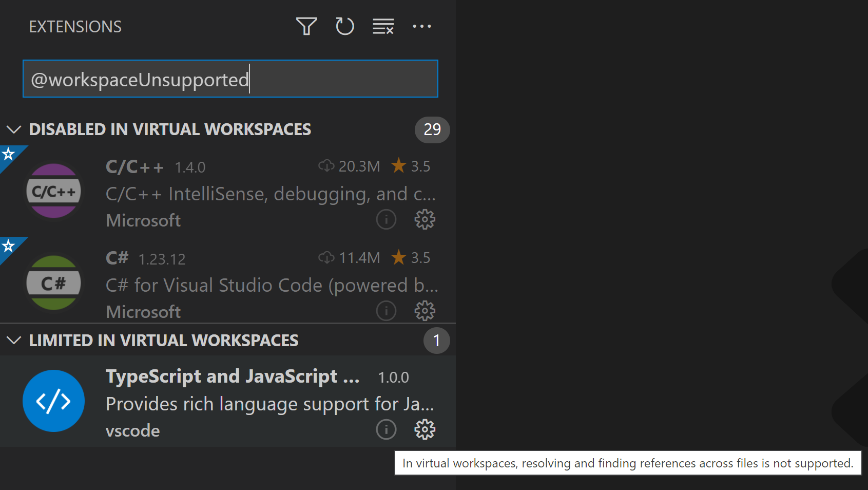Image resolution: width=868 pixels, height=490 pixels.
Task: Click inside the extensions search box
Action: pos(230,79)
